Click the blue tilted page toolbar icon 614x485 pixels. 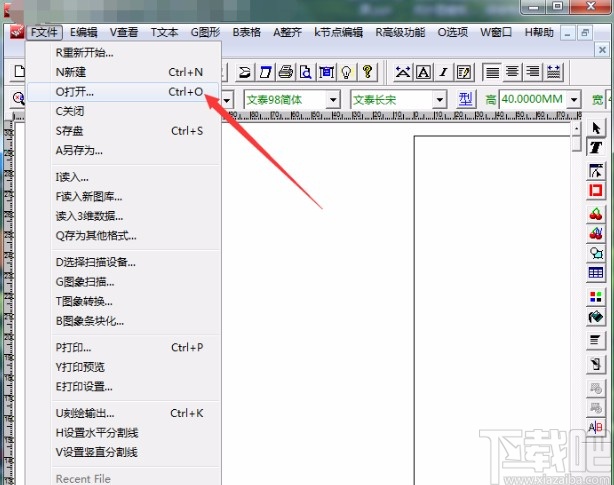pyautogui.click(x=265, y=72)
